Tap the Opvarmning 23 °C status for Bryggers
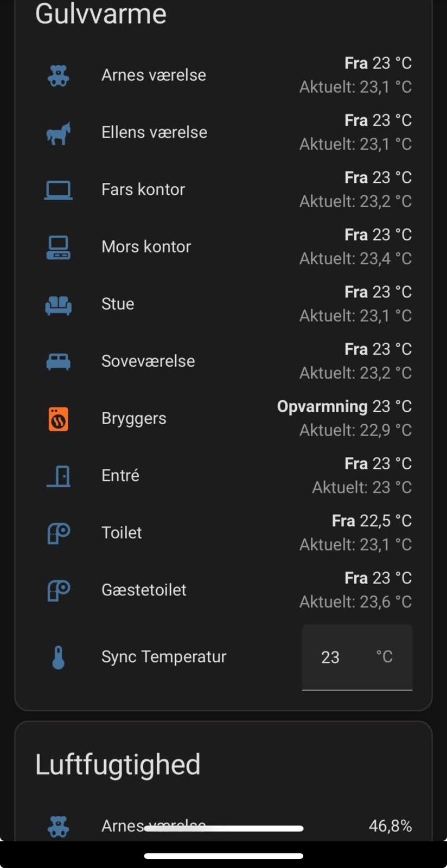This screenshot has width=447, height=868. tap(344, 406)
